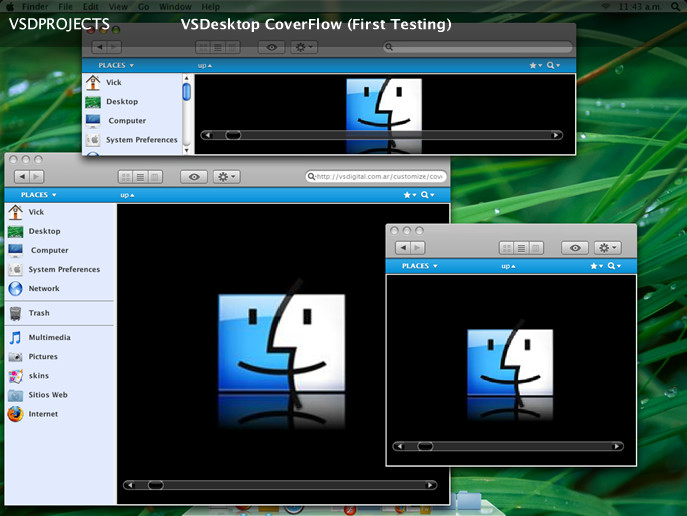The height and width of the screenshot is (516, 687).
Task: Switch to column view in the small right window
Action: 536,248
